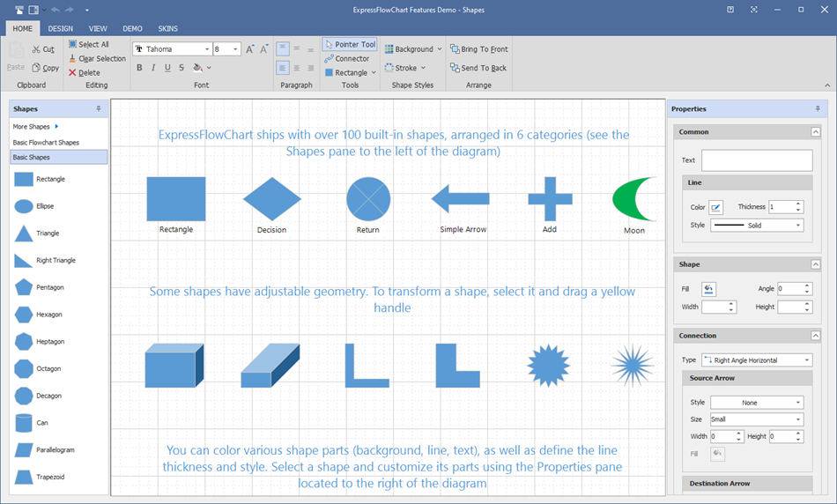Toggle Italic text style
The height and width of the screenshot is (504, 837).
coord(153,68)
